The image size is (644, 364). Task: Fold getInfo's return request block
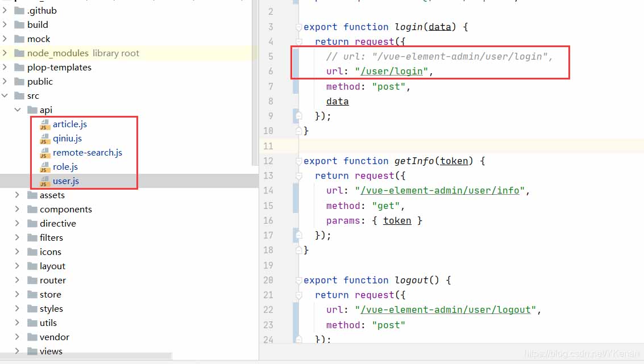point(299,176)
